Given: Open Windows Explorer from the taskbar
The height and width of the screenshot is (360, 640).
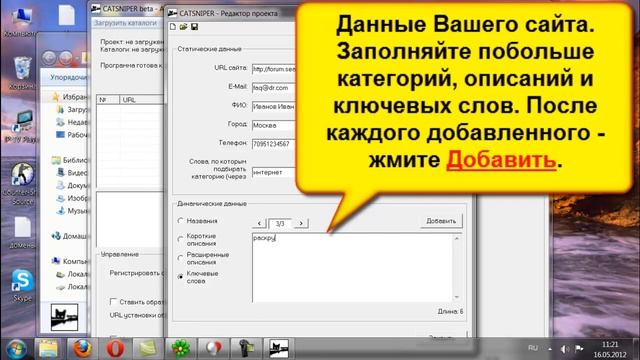Looking at the screenshot, I should tap(48, 349).
